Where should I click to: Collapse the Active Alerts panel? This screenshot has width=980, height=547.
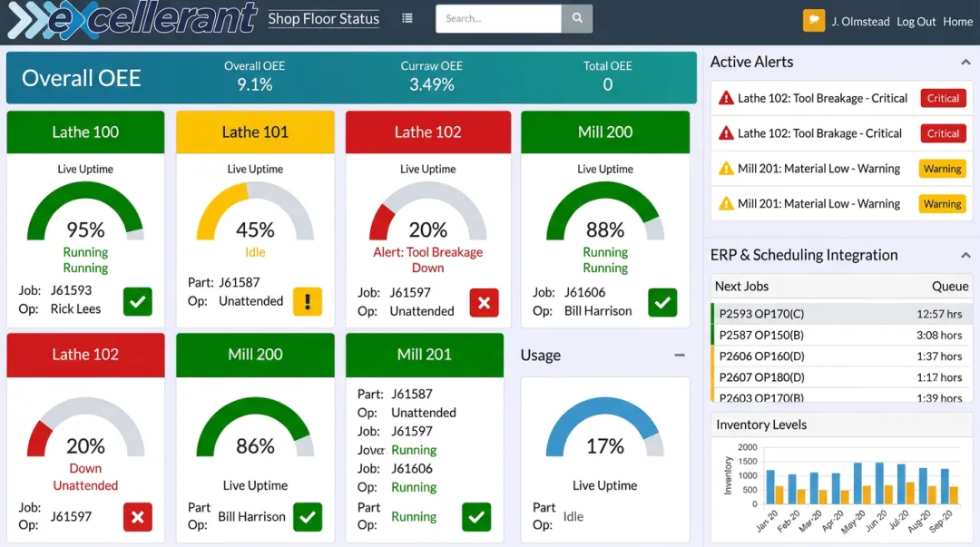coord(965,62)
